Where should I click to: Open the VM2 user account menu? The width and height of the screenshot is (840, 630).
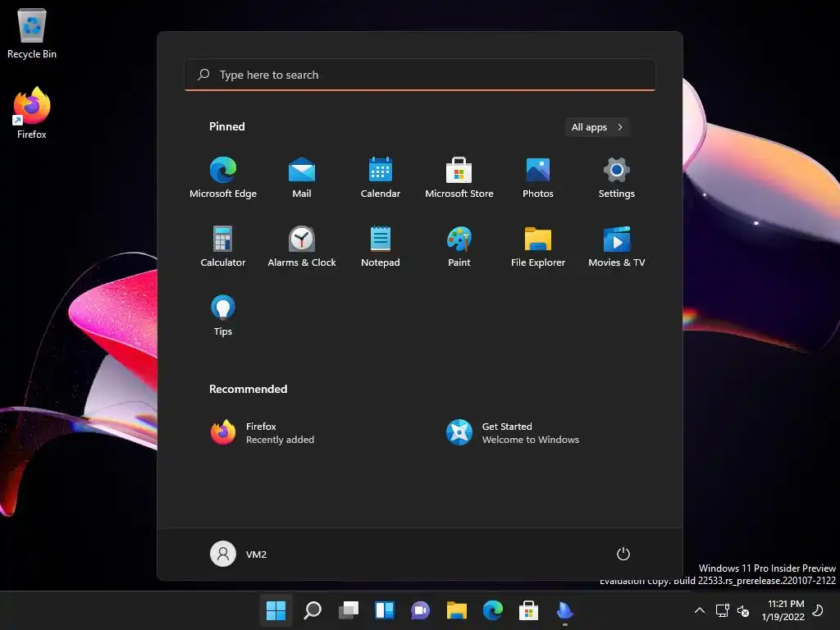[x=239, y=554]
